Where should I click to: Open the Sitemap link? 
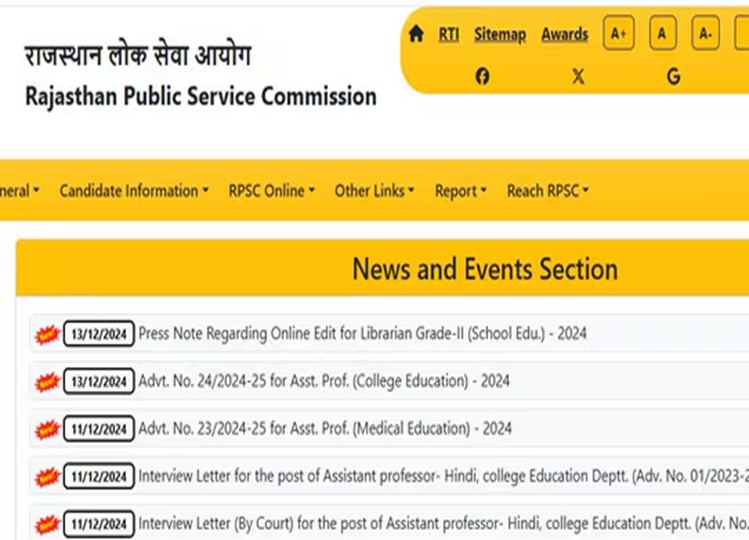coord(499,34)
